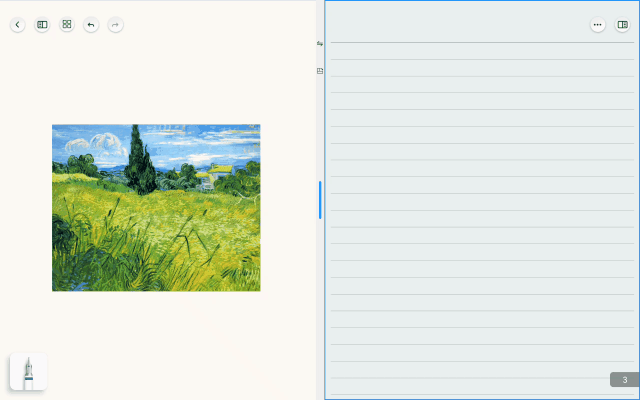Redo with the greyed-out right arrow
This screenshot has width=640, height=400.
coord(116,25)
